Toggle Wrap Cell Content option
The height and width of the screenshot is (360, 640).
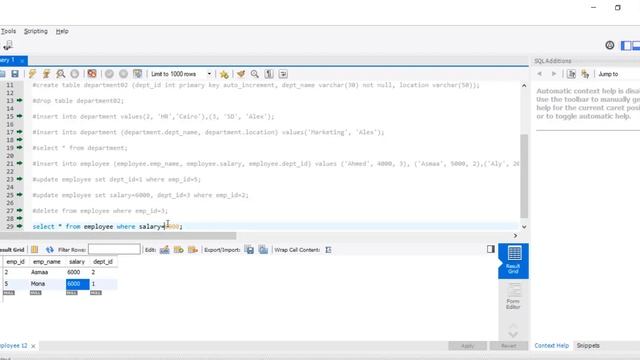coord(328,249)
